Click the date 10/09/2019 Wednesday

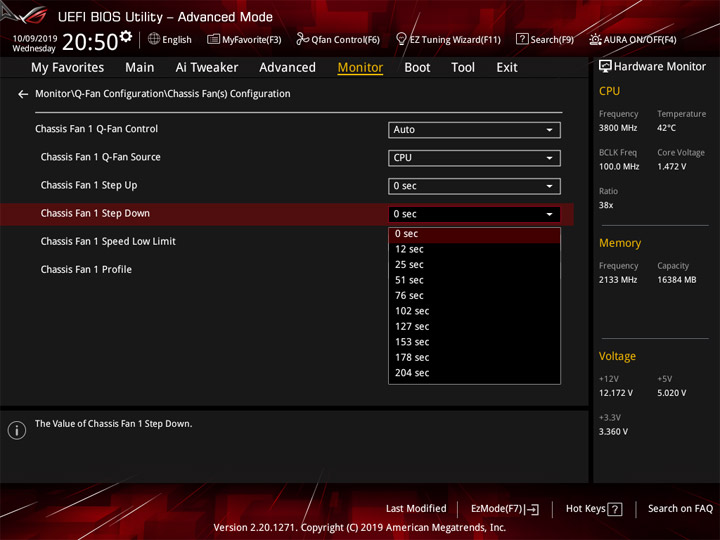pyautogui.click(x=34, y=43)
